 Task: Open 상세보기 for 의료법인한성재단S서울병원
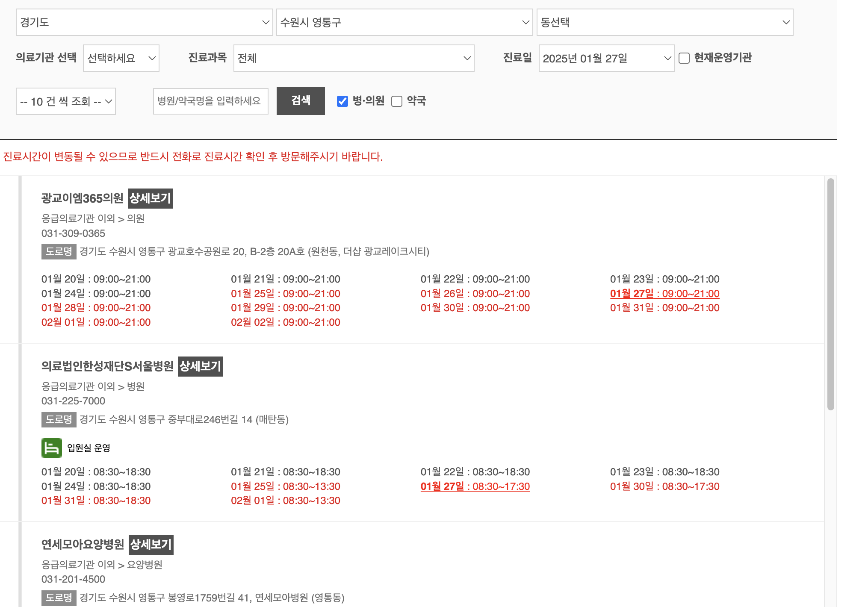point(200,366)
